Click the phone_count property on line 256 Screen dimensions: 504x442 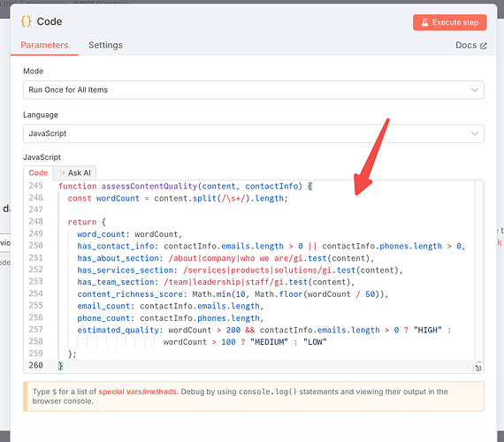pyautogui.click(x=103, y=318)
